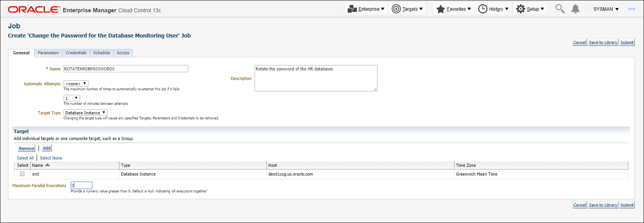Open the SYSMAN user dropdown
The height and width of the screenshot is (223, 644).
tap(606, 9)
